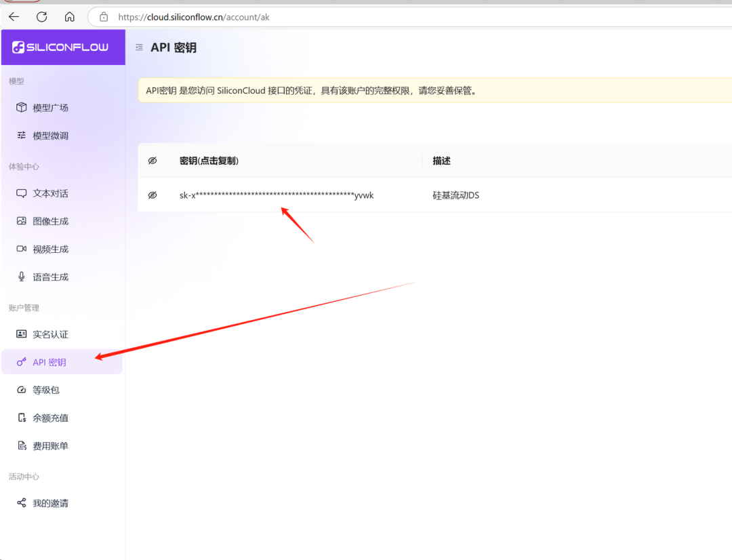
Task: Toggle visibility of all keys in table header
Action: click(152, 161)
